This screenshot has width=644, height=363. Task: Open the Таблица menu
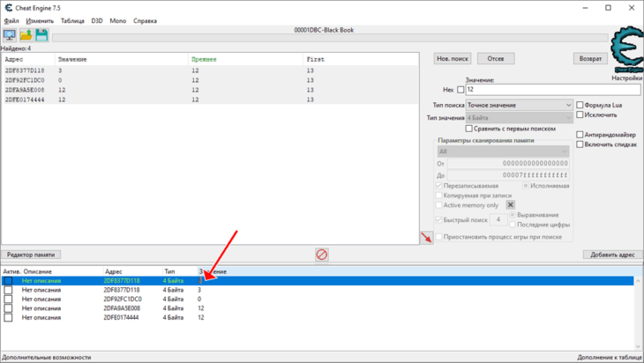[72, 21]
